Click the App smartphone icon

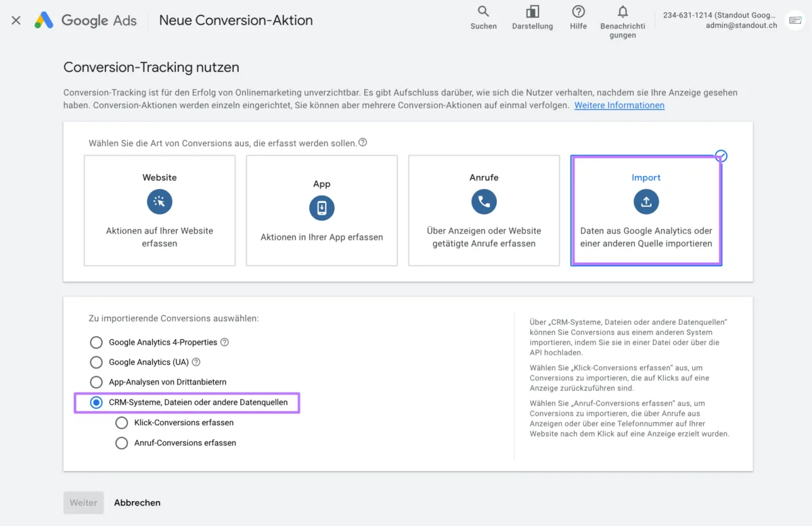[x=321, y=208]
